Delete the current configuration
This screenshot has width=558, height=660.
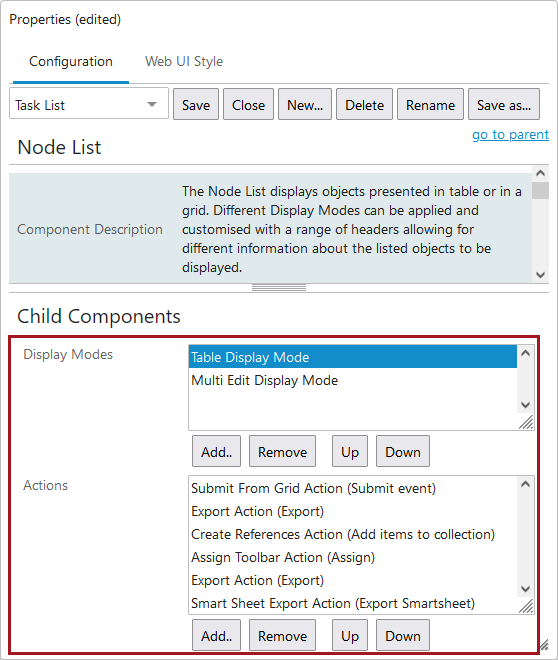[x=364, y=105]
